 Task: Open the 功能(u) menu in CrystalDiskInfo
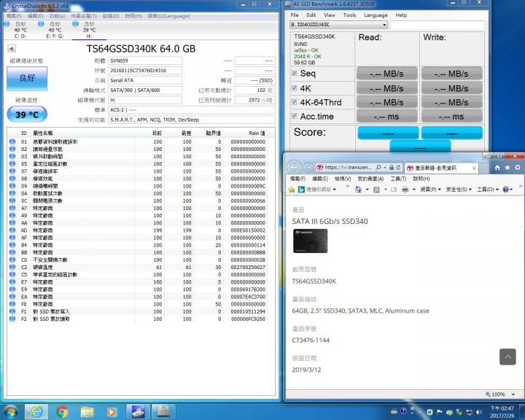point(58,16)
